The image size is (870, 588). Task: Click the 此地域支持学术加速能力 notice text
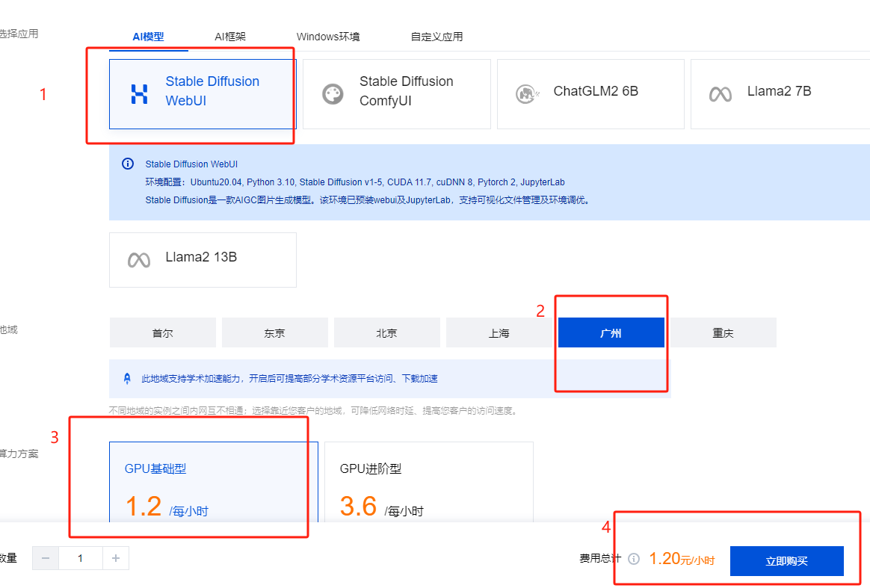(290, 378)
